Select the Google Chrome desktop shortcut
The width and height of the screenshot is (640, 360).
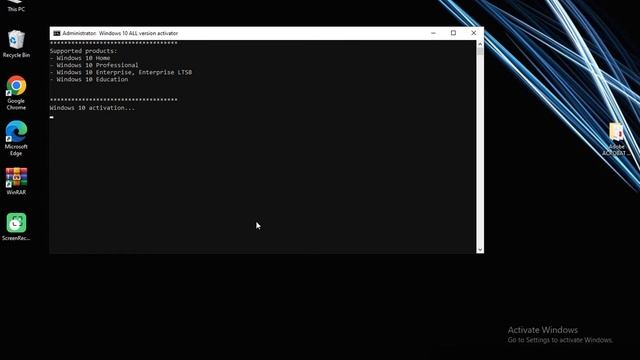16,93
